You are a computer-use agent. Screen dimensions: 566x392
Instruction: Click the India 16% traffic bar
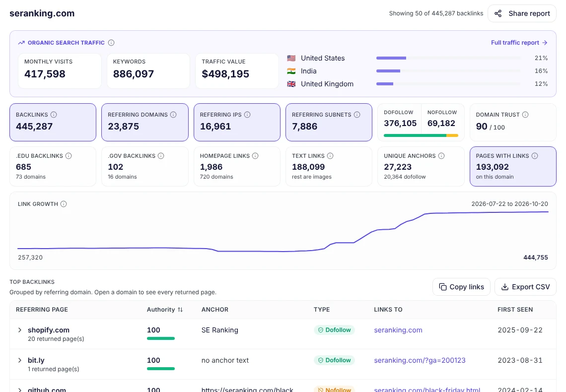[448, 71]
